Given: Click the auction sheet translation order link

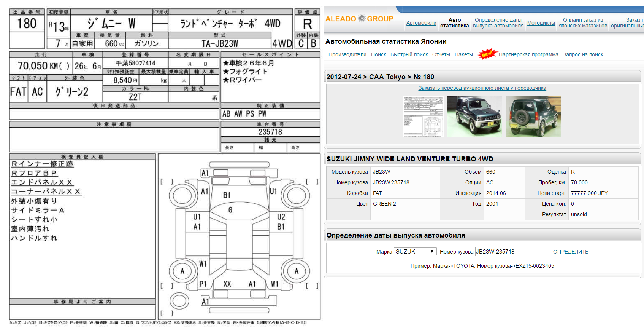Looking at the screenshot, I should 482,88.
